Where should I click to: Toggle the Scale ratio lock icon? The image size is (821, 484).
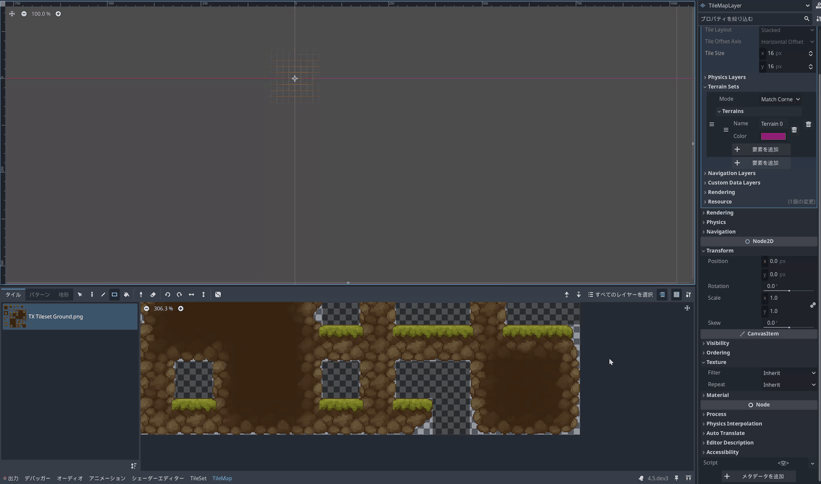[813, 305]
